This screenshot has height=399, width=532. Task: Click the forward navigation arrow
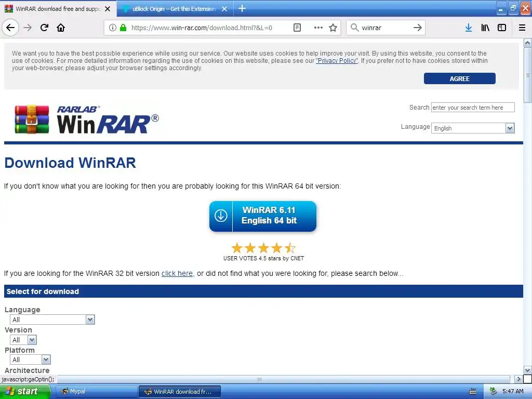pos(28,28)
